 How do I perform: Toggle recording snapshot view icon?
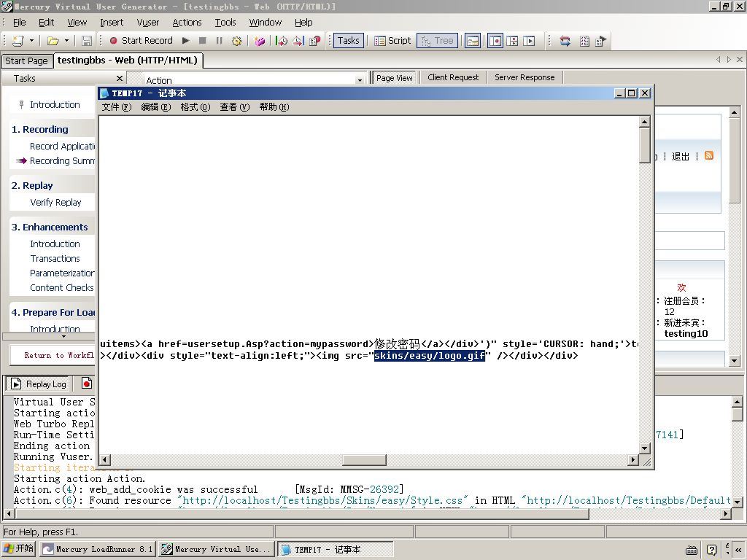495,41
